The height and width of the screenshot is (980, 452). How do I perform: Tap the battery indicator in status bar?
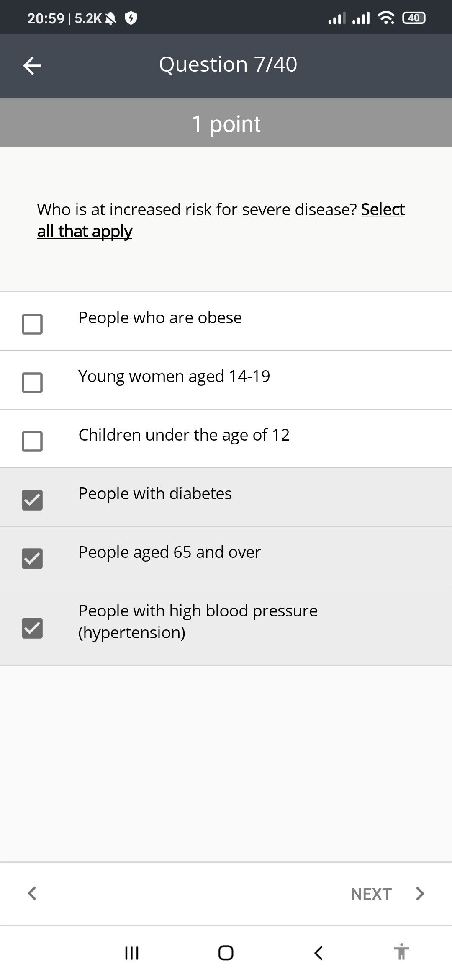[413, 18]
